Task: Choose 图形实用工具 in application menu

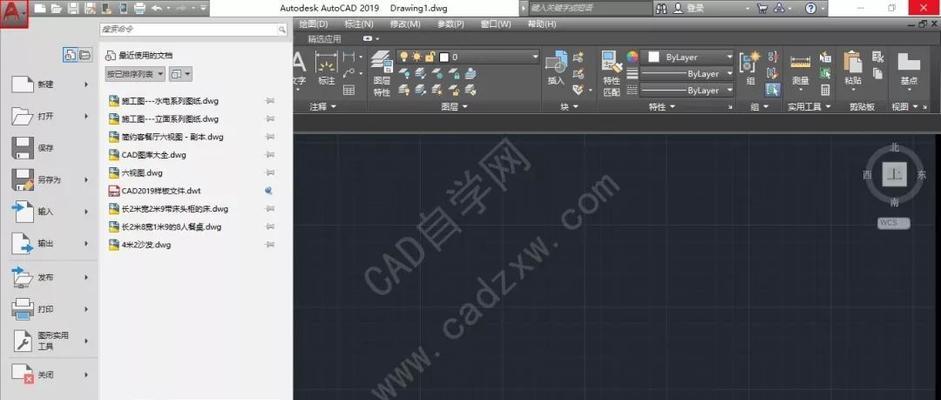Action: 50,341
